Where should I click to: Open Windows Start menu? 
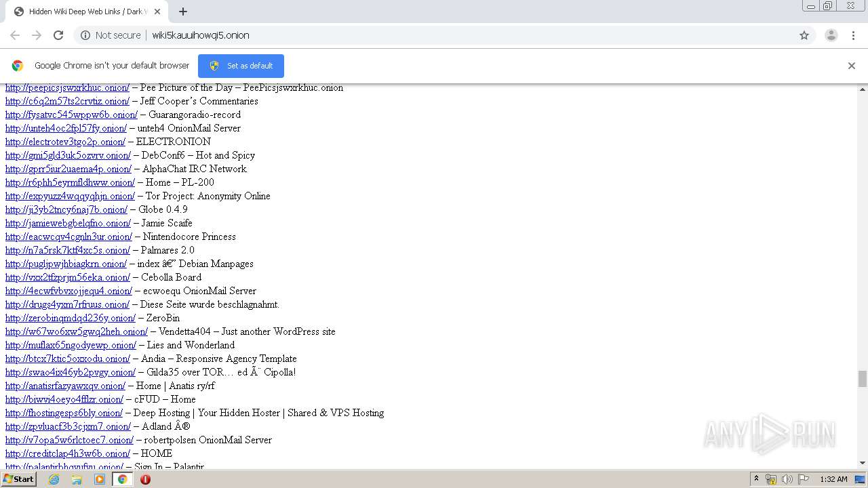[18, 479]
